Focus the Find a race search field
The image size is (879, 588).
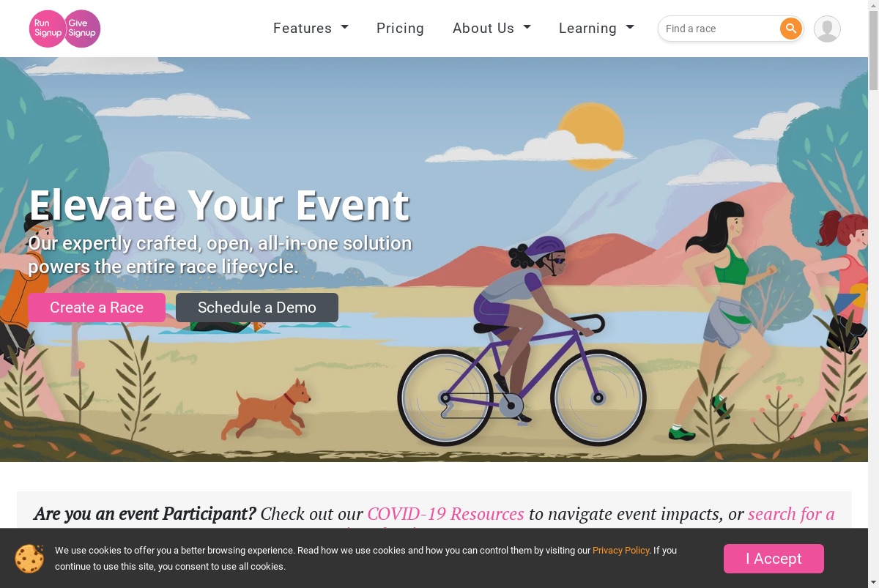720,29
